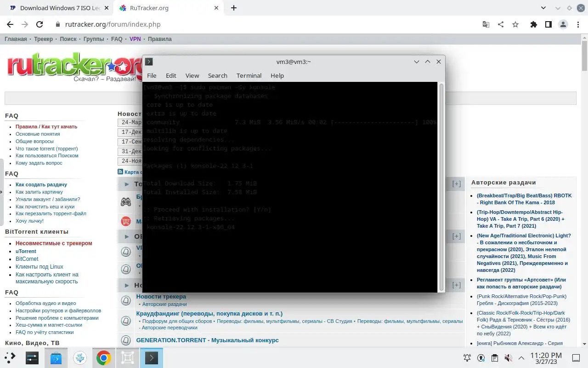588x368 pixels.
Task: Open Discover software center from taskbar
Action: [x=56, y=357]
